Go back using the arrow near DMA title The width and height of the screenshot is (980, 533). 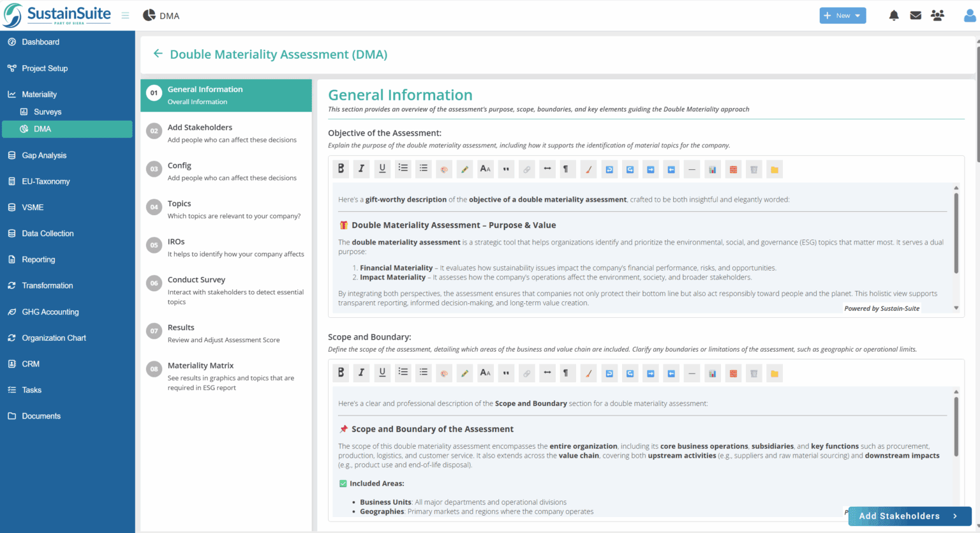[158, 54]
